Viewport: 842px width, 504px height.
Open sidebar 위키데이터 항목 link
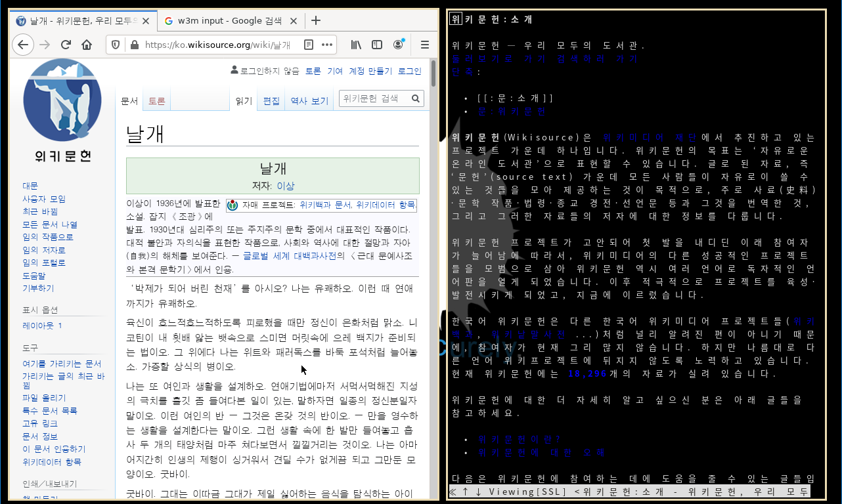[x=52, y=462]
